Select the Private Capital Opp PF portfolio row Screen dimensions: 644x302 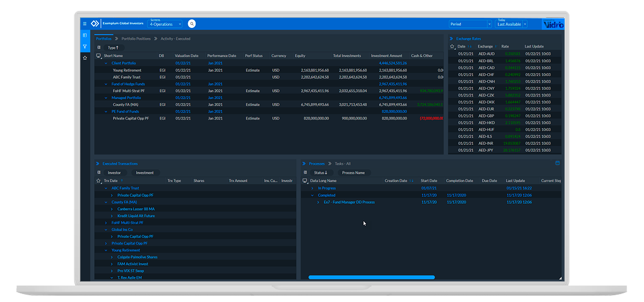tap(269, 118)
